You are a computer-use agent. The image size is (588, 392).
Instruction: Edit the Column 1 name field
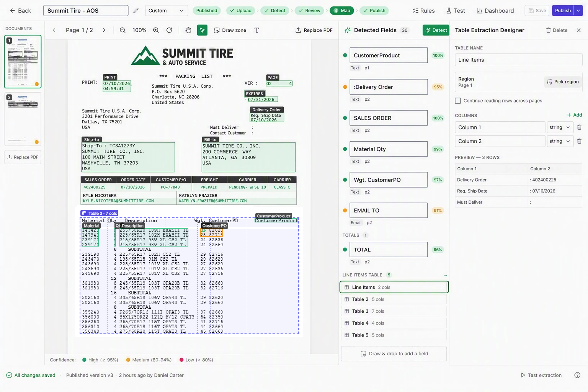click(500, 127)
